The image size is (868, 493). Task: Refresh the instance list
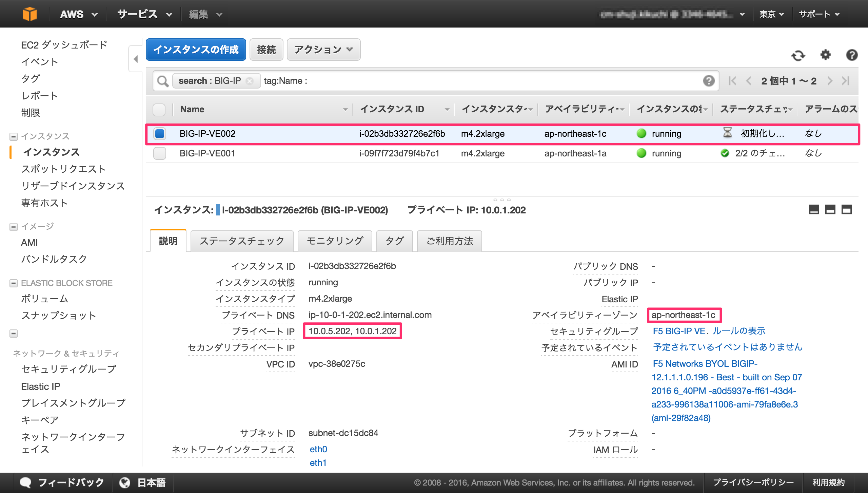pyautogui.click(x=798, y=55)
